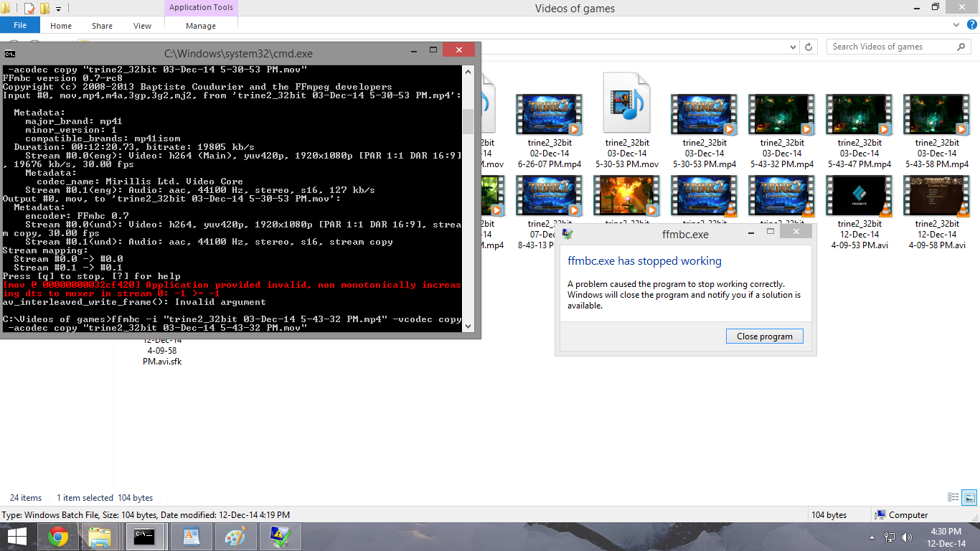Click the New folder icon in the quick access toolbar

click(44, 9)
